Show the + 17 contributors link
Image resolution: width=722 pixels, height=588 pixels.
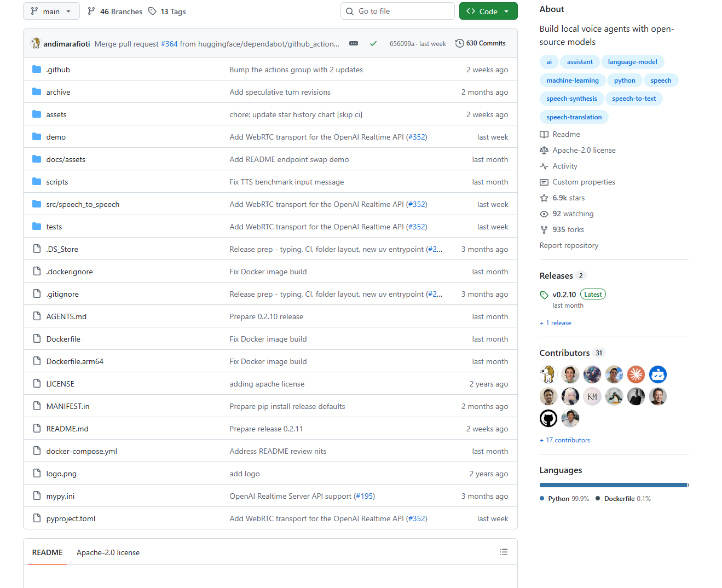pyautogui.click(x=565, y=440)
